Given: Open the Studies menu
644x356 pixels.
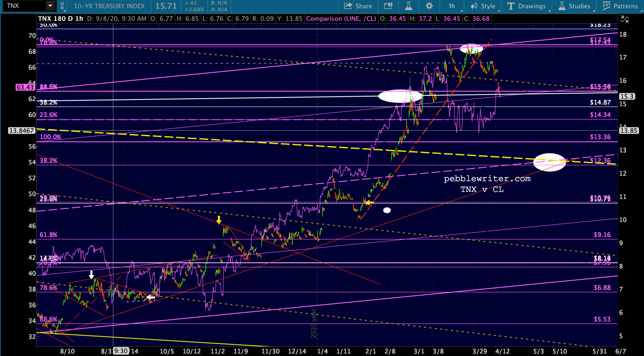Looking at the screenshot, I should tap(574, 6).
